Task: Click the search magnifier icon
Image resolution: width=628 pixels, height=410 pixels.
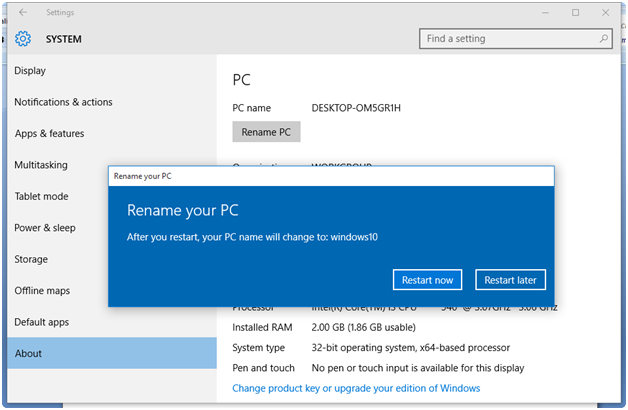Action: (604, 39)
